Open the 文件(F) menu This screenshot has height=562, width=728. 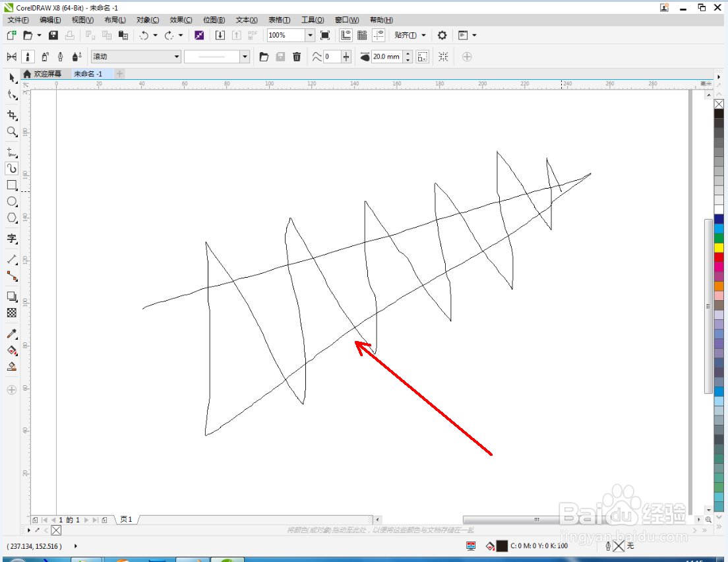[18, 20]
